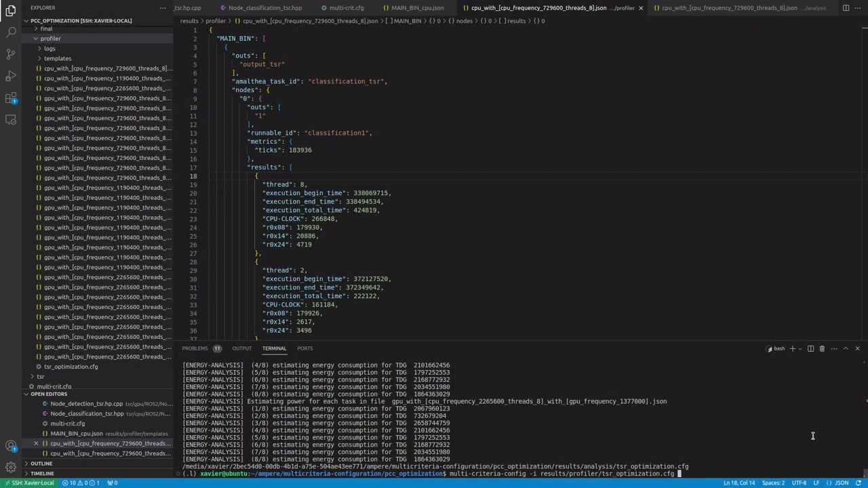Collapse the profiler folder
The image size is (868, 488).
[50, 39]
